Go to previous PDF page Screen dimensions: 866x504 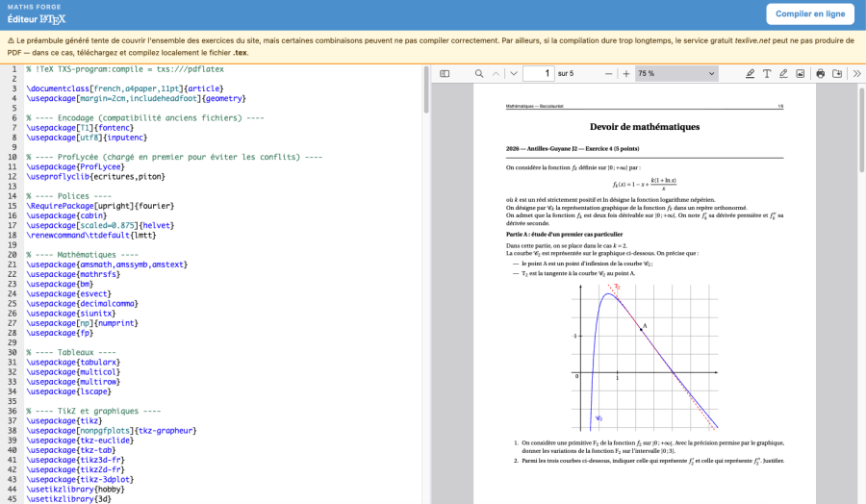(496, 73)
